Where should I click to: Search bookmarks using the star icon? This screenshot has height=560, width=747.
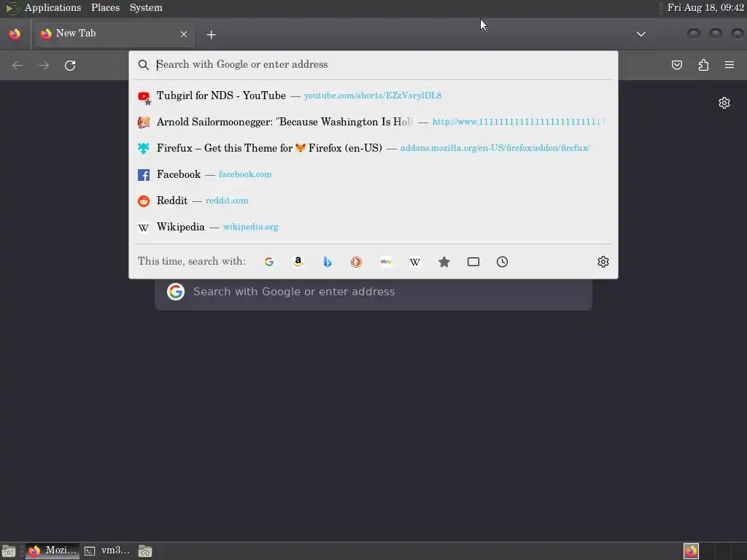tap(444, 262)
